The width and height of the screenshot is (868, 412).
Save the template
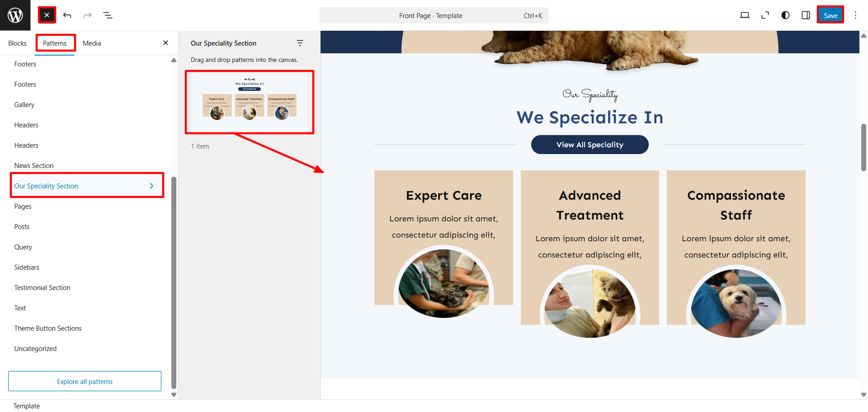tap(830, 15)
